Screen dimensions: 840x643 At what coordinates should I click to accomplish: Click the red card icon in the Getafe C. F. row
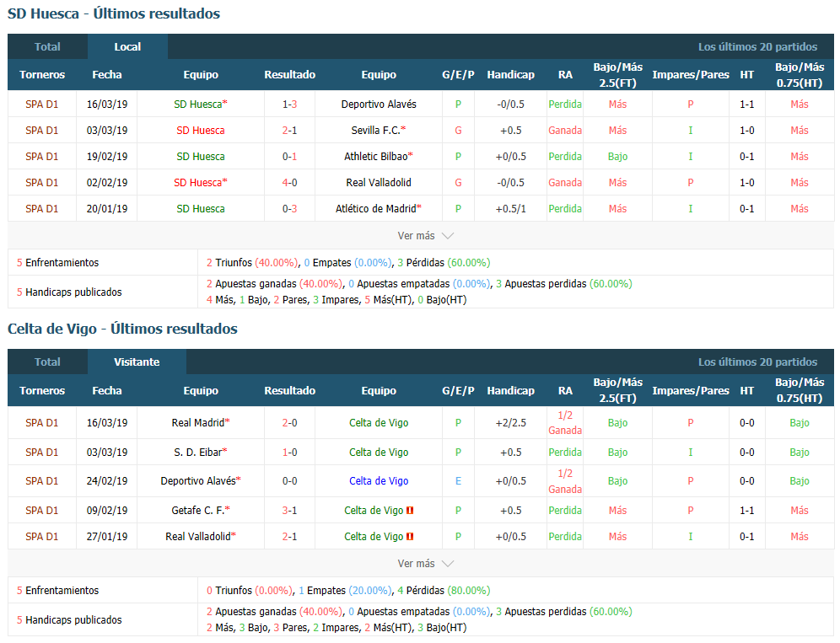pos(410,510)
